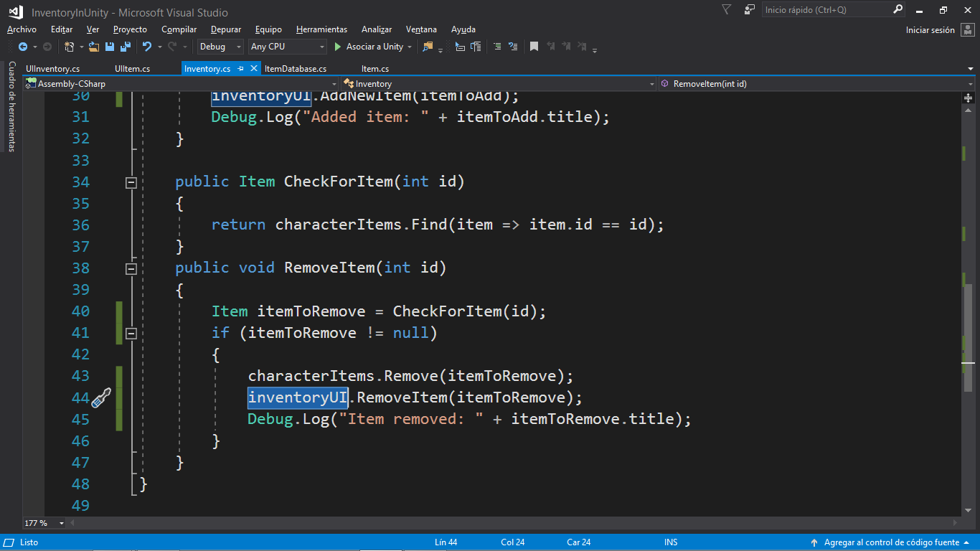Click the Asociar a Unity play icon
Viewport: 980px width, 551px height.
(x=336, y=47)
